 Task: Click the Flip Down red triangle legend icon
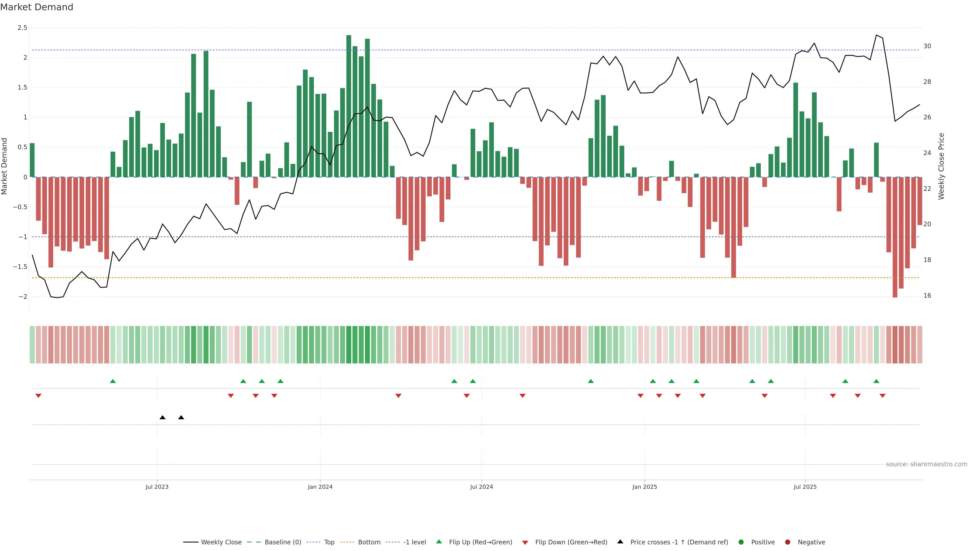click(x=525, y=543)
